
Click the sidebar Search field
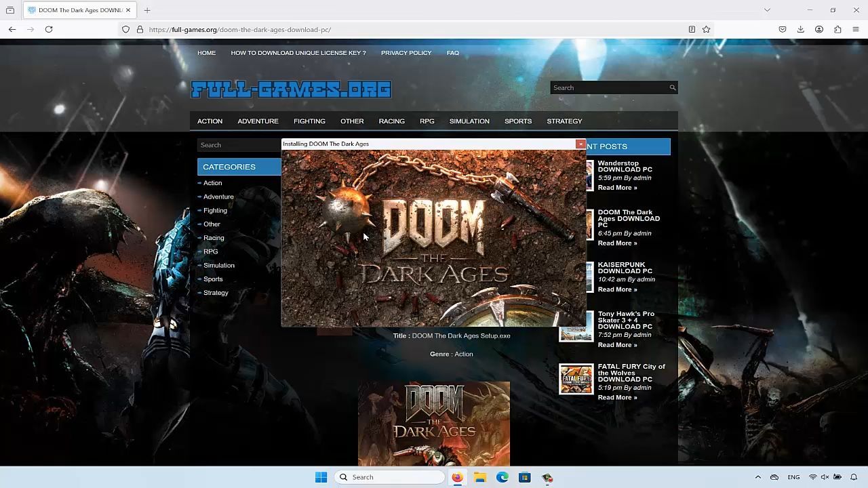(239, 145)
